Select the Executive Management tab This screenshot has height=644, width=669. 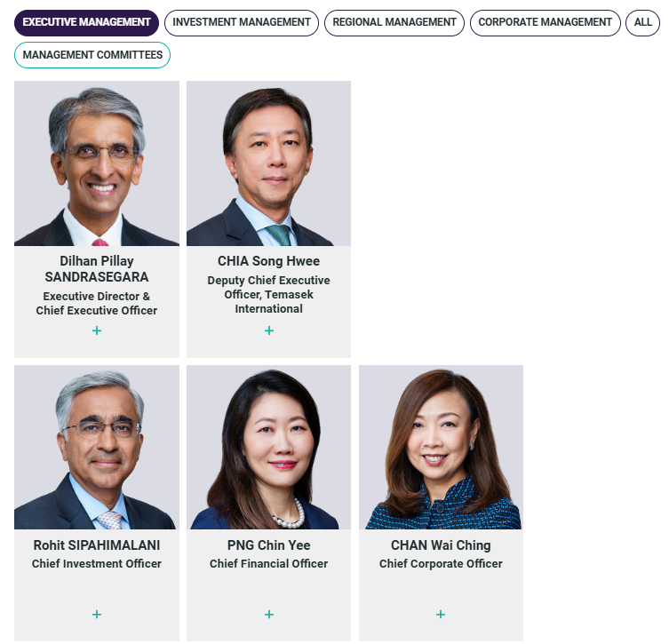tap(86, 22)
